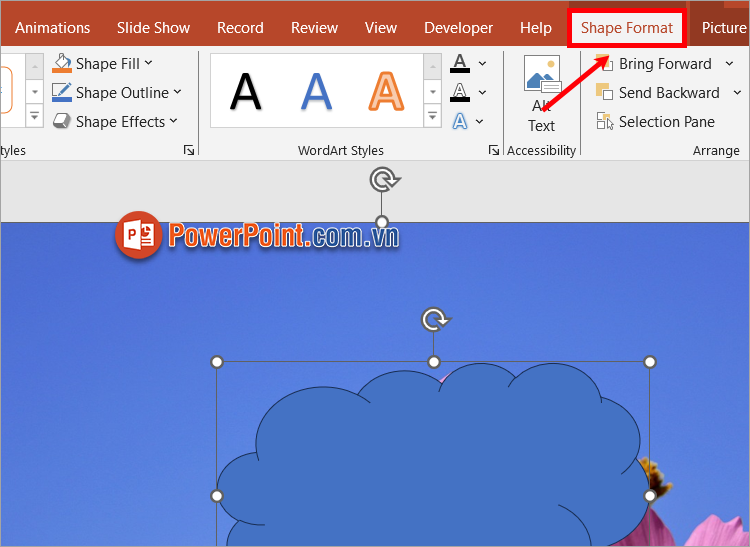Click the Shape Fill paint bucket icon
The height and width of the screenshot is (547, 750).
tap(62, 64)
